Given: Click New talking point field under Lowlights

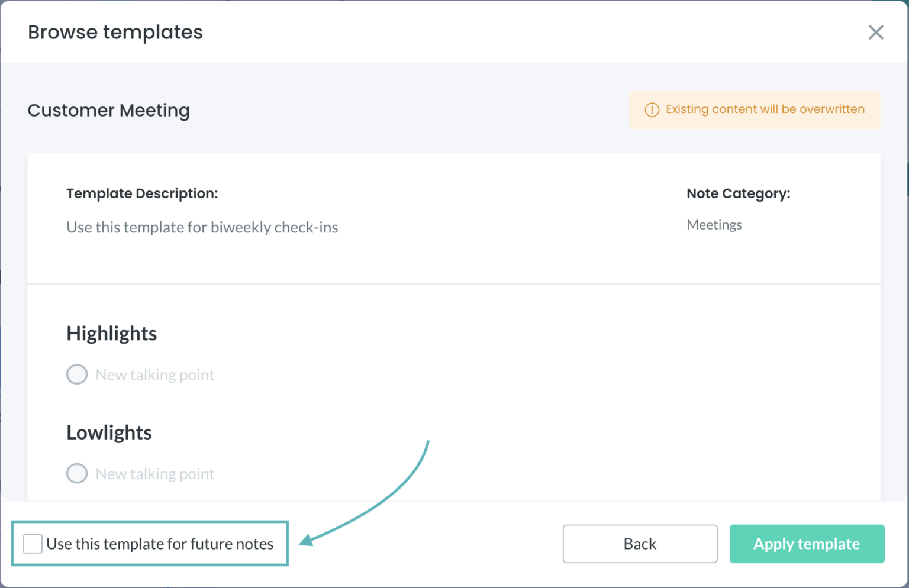Looking at the screenshot, I should (155, 474).
